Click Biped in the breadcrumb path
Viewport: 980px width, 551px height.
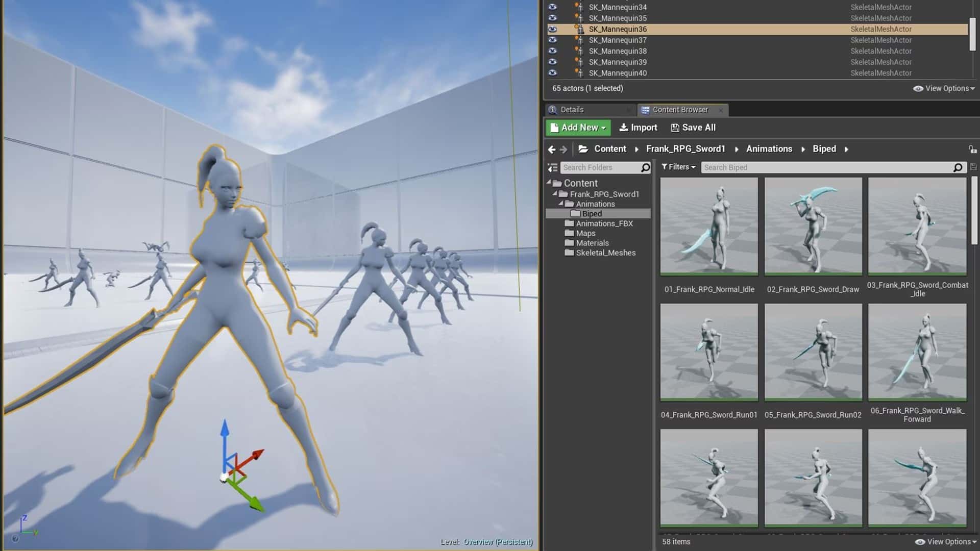point(824,149)
